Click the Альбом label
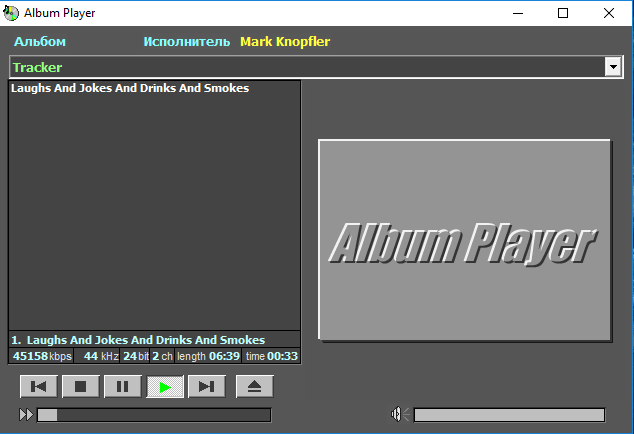The height and width of the screenshot is (434, 634). tap(40, 42)
